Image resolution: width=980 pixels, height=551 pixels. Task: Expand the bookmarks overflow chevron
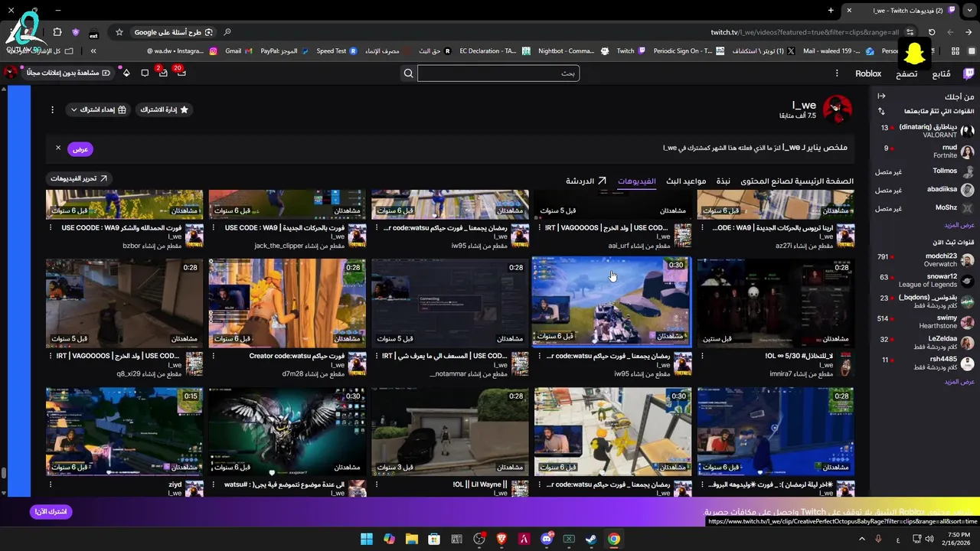click(93, 51)
